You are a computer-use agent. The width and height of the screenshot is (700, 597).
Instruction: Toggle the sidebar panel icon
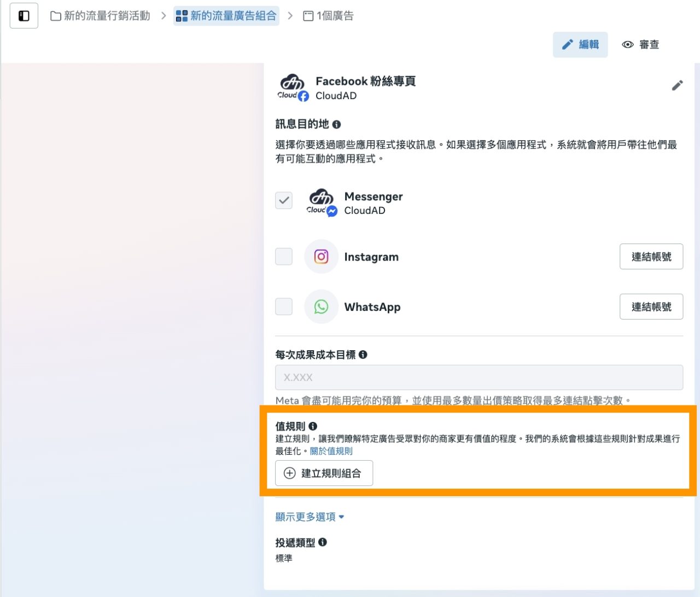click(24, 16)
